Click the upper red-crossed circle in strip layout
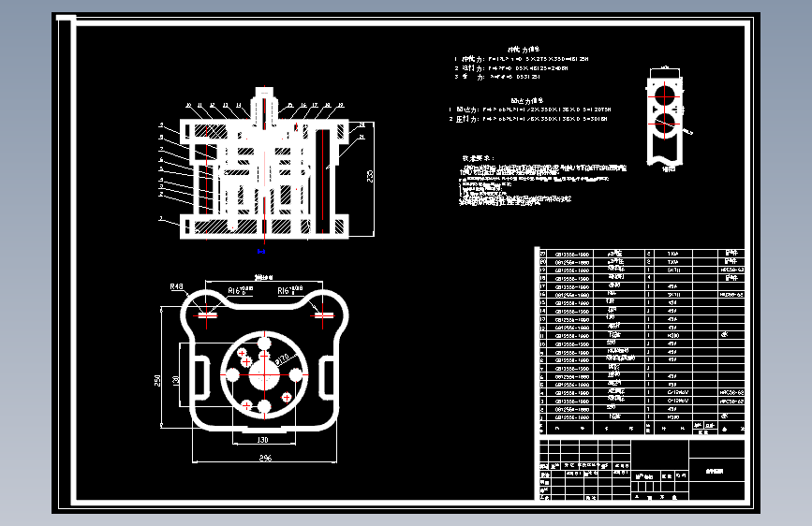812x526 pixels. coord(664,96)
